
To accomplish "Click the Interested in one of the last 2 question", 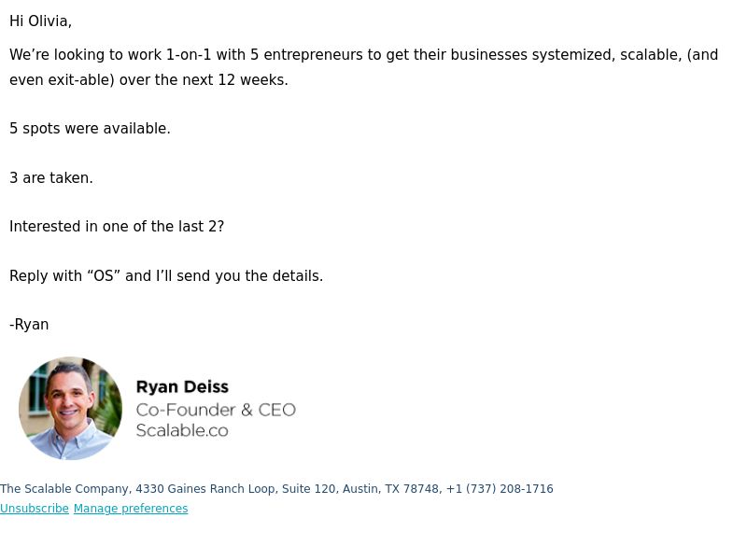I will (x=117, y=227).
